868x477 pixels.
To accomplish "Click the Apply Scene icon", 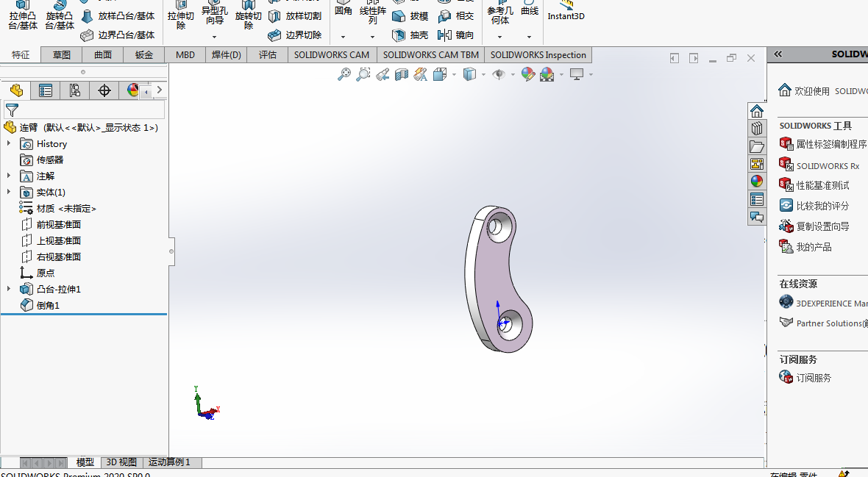I will [547, 74].
